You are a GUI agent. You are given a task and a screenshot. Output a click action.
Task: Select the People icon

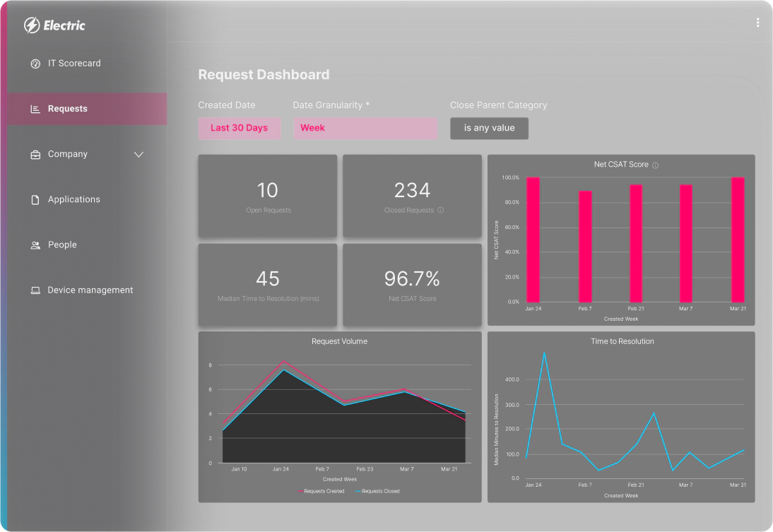[x=35, y=244]
